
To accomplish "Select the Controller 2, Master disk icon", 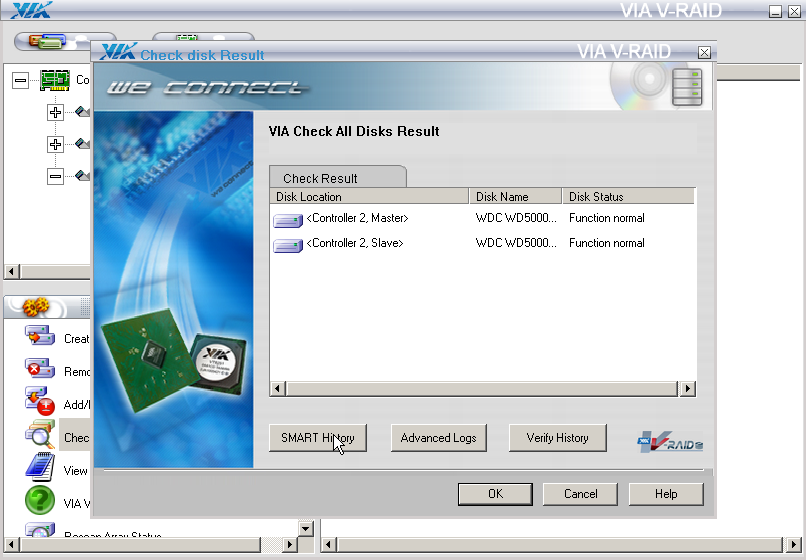I will pyautogui.click(x=288, y=221).
